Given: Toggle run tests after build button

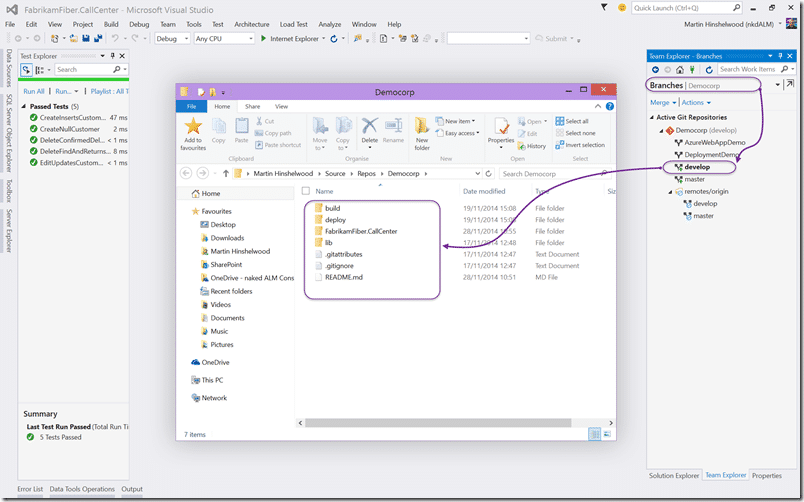Looking at the screenshot, I should pyautogui.click(x=26, y=70).
